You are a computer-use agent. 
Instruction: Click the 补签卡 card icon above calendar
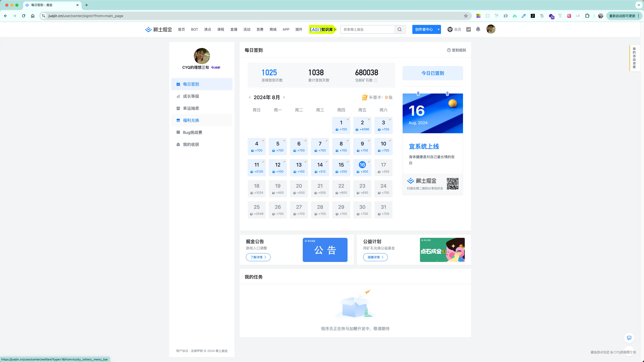365,97
